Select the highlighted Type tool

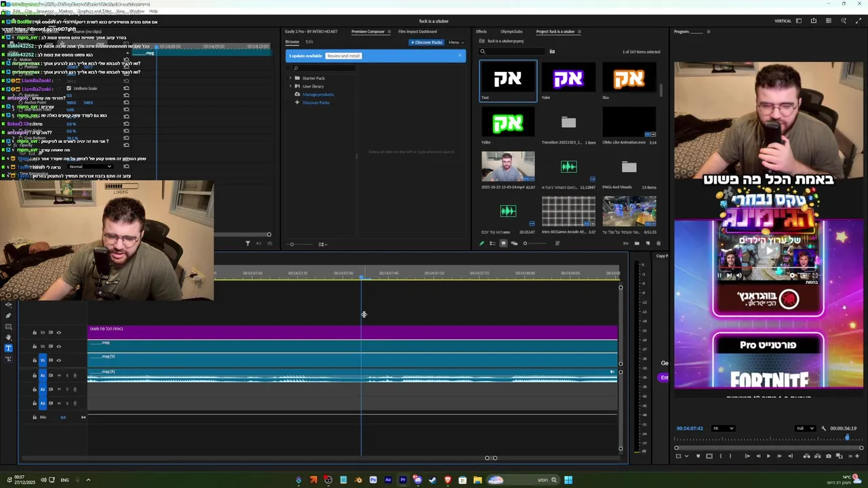click(x=8, y=348)
